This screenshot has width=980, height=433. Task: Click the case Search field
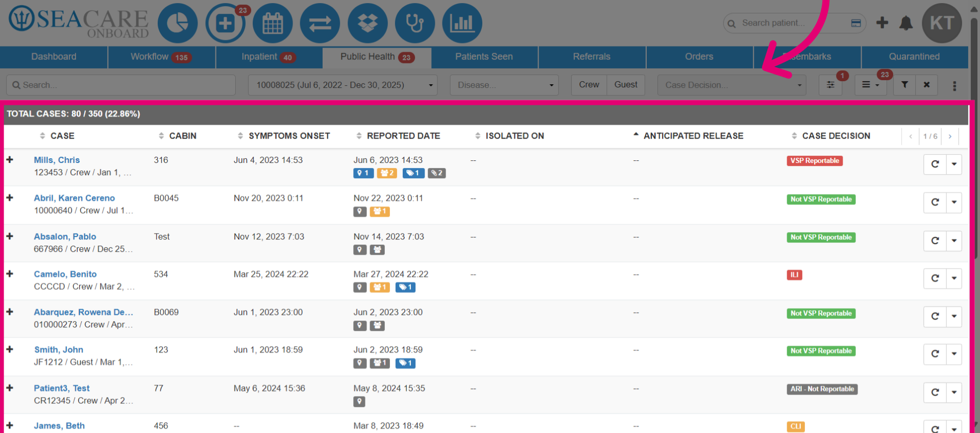(121, 85)
